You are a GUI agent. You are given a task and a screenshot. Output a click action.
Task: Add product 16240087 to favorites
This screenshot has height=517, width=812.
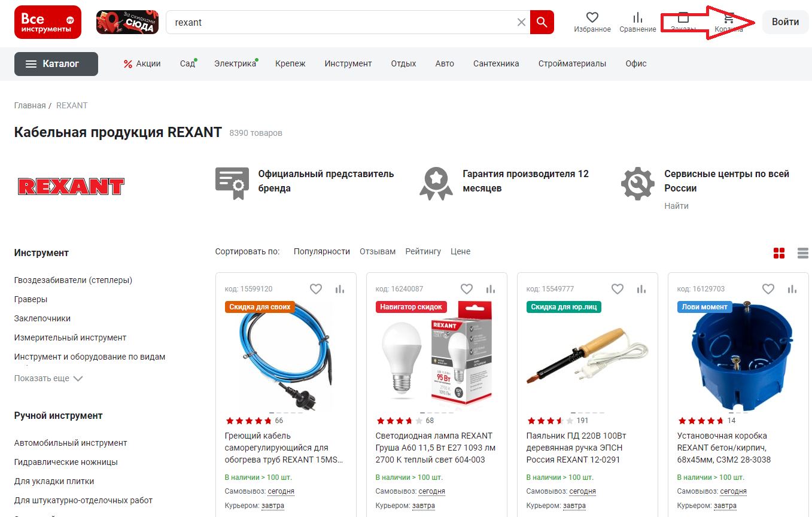pos(467,289)
